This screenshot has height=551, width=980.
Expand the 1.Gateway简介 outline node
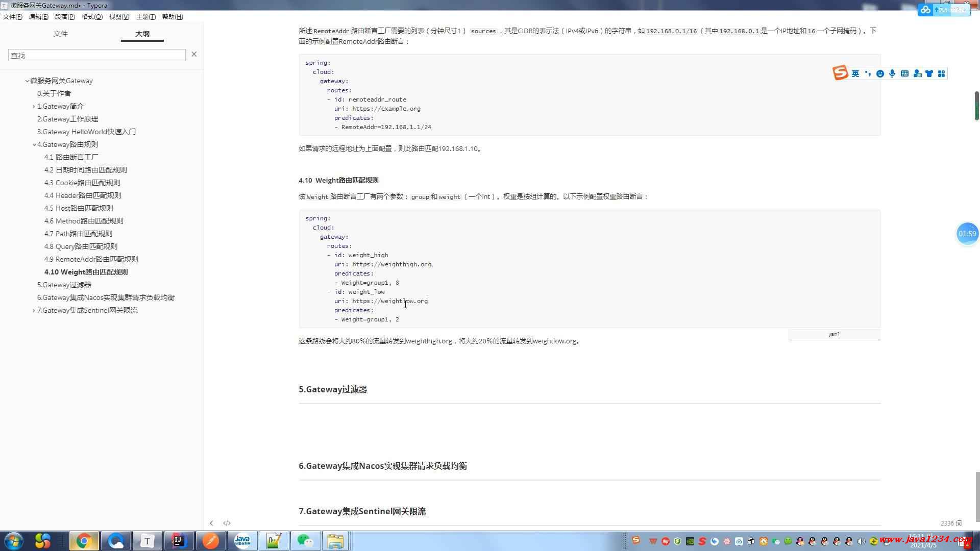pos(34,106)
